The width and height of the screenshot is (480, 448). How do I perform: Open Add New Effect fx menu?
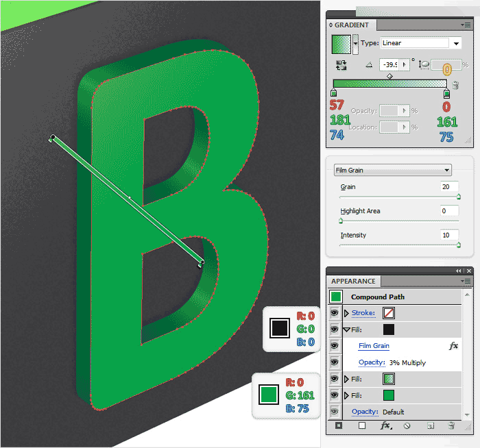(x=385, y=425)
